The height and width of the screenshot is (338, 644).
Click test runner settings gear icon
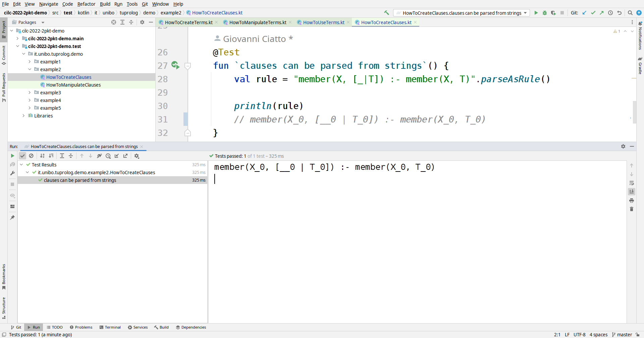coord(137,156)
